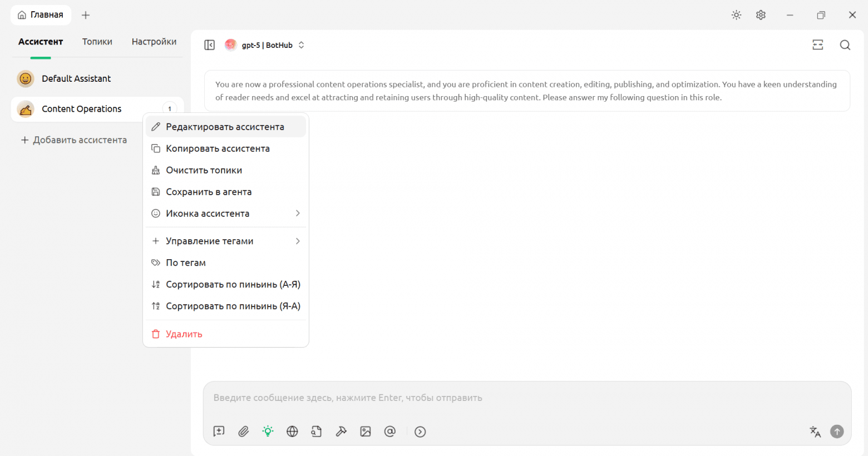Viewport: 868px width, 456px height.
Task: Toggle the green lightbulb reasoning icon
Action: pyautogui.click(x=268, y=432)
